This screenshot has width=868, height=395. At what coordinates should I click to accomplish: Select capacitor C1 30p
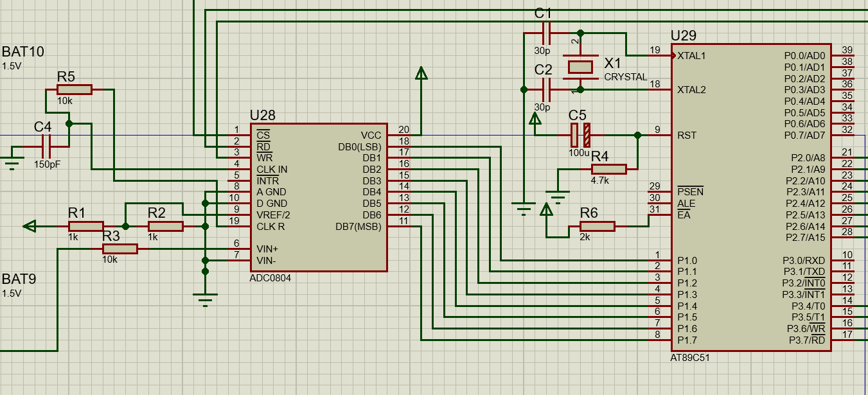point(546,32)
